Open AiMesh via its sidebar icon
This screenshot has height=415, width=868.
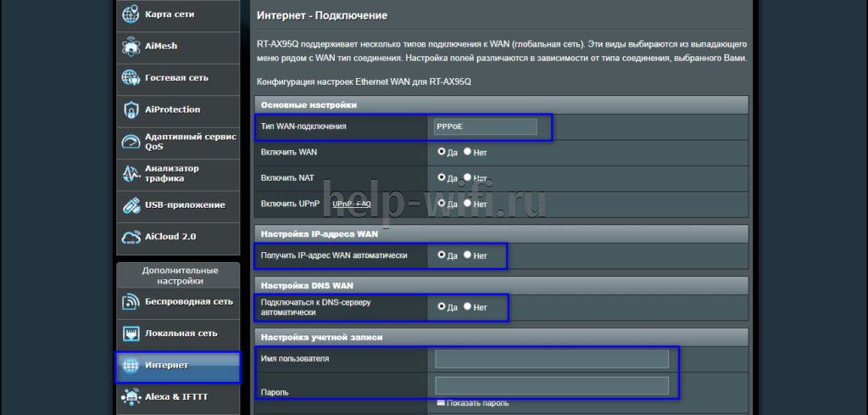(x=131, y=47)
